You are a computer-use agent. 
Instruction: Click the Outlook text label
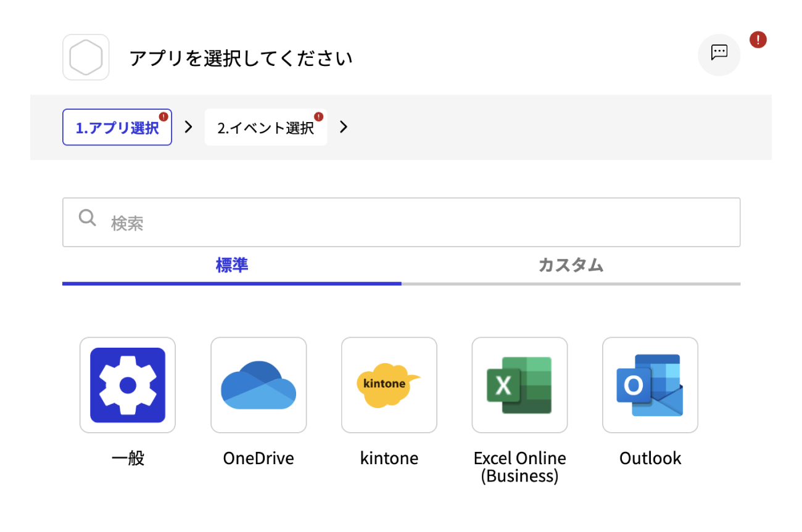[x=650, y=459]
